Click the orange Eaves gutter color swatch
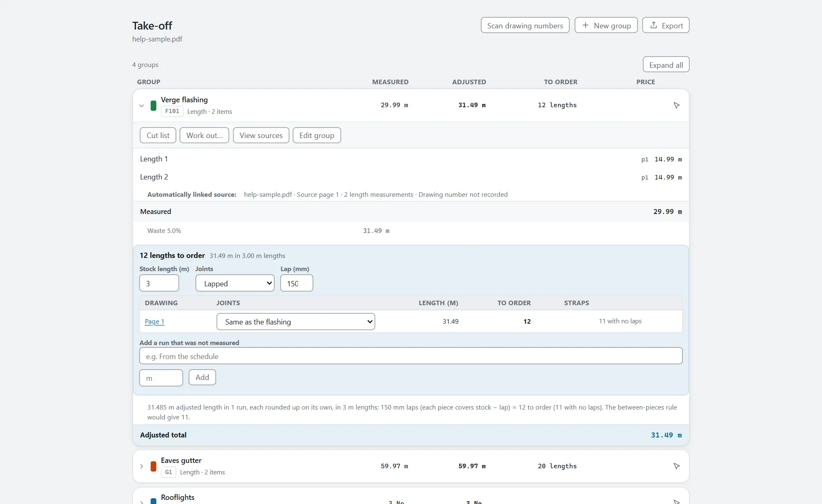Image resolution: width=822 pixels, height=504 pixels. 153,466
